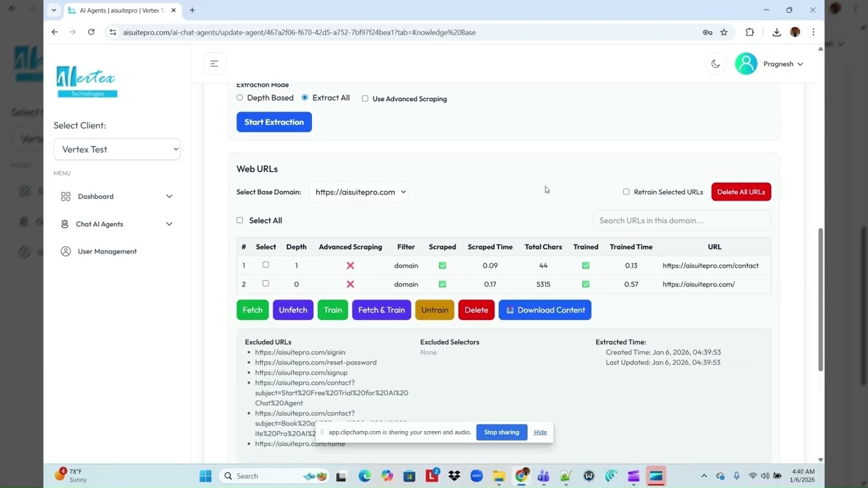Screen dimensions: 868x488
Task: Open File Explorer from taskbar
Action: pos(498,476)
